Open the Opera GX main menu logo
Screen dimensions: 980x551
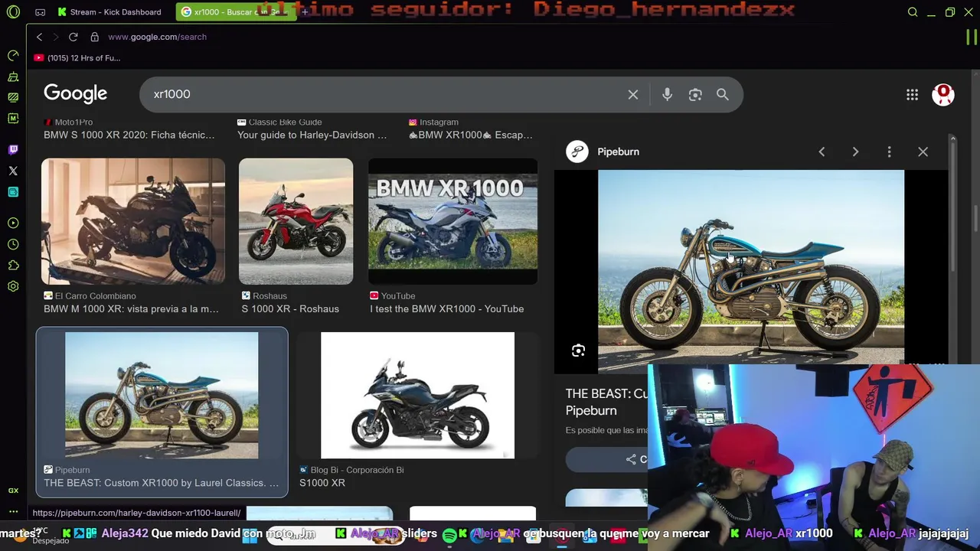[x=12, y=12]
